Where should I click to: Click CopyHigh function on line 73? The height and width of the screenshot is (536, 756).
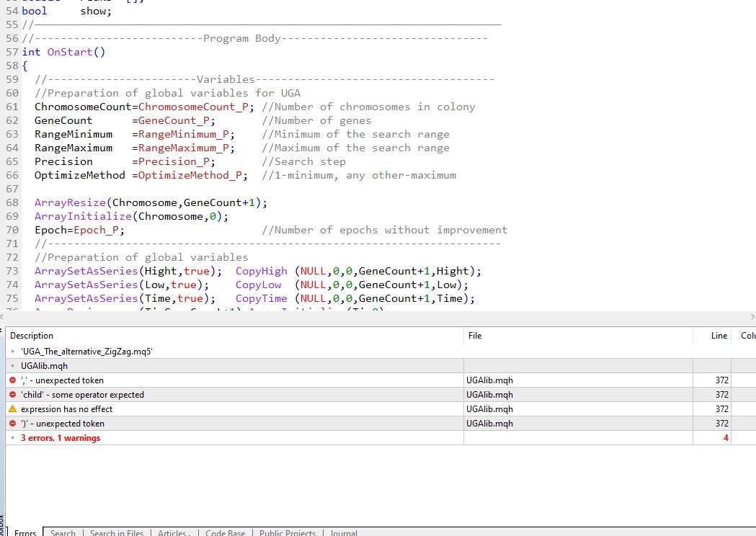click(x=262, y=272)
